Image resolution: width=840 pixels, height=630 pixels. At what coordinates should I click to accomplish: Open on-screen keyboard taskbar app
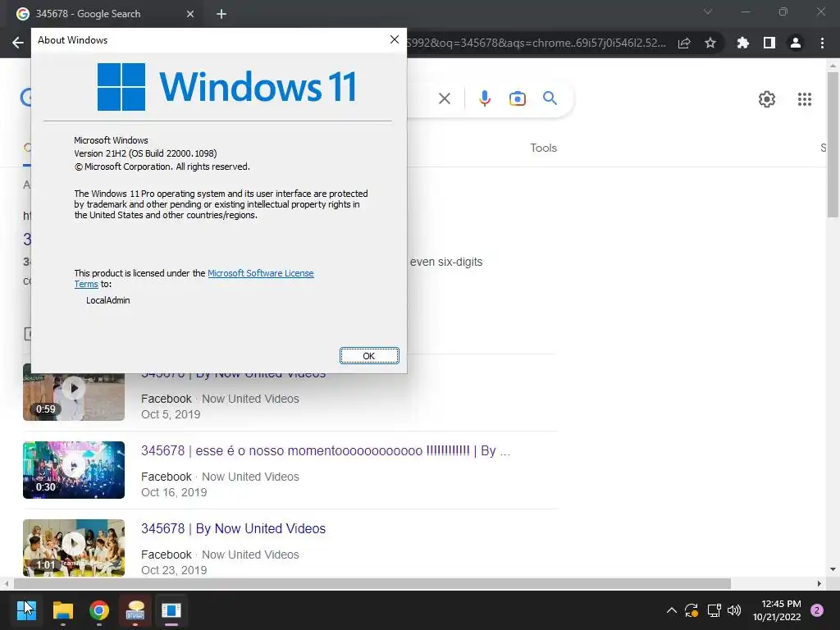[x=135, y=610]
